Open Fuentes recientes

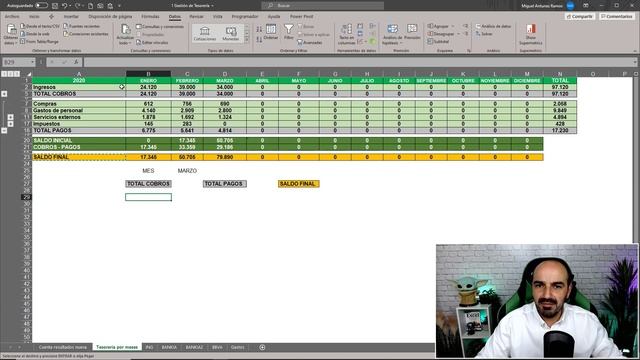coord(81,26)
